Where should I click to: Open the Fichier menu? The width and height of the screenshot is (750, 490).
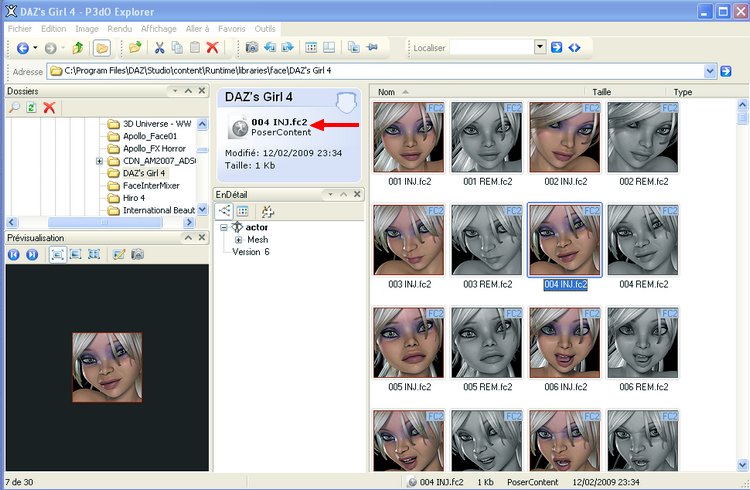20,29
